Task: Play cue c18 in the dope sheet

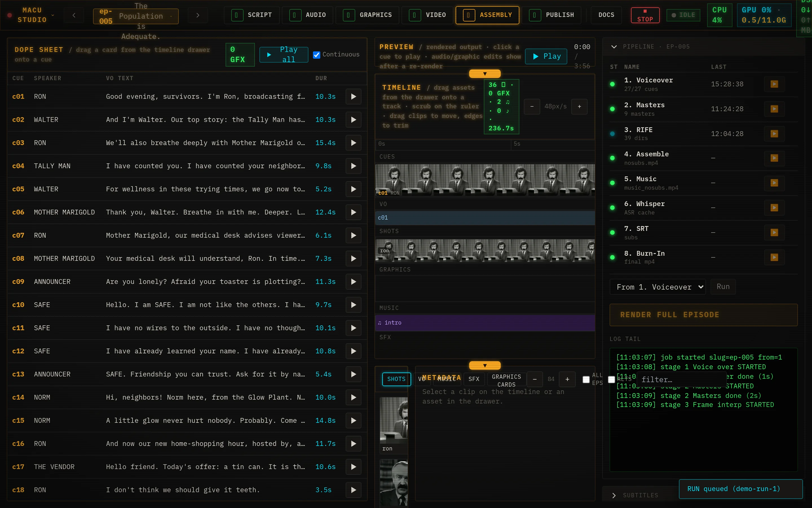Action: pos(353,490)
